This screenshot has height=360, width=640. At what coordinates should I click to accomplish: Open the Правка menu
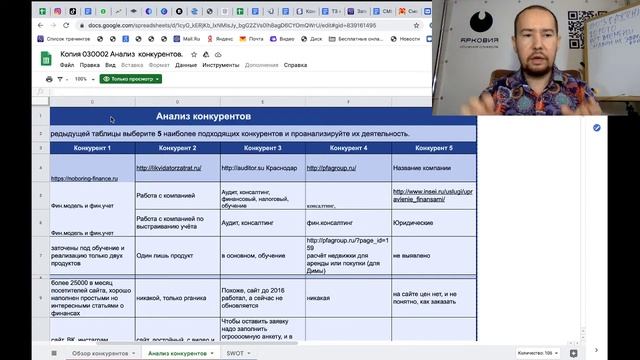[89, 65]
